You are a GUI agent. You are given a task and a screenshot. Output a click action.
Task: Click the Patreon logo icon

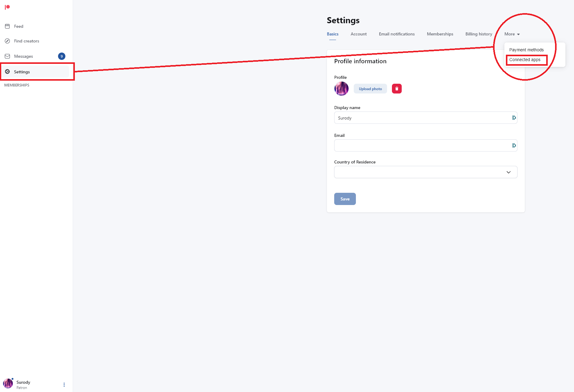click(7, 7)
